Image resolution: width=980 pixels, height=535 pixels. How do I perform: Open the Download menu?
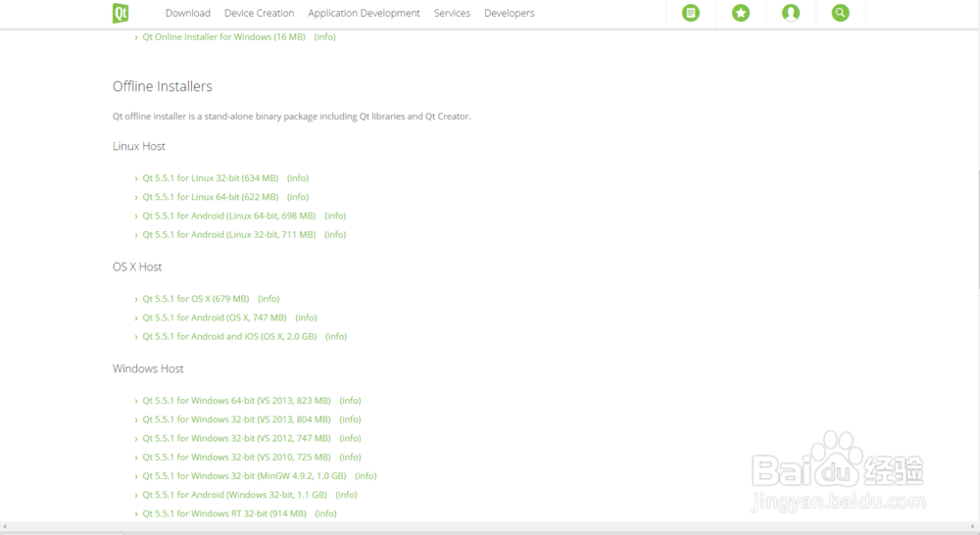click(187, 13)
